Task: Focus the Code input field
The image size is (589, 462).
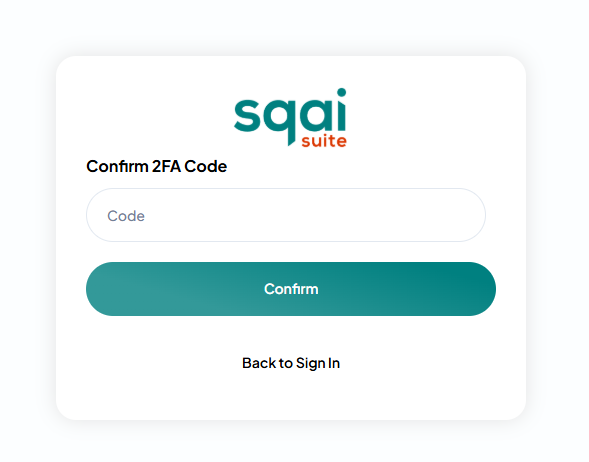Action: coord(286,215)
